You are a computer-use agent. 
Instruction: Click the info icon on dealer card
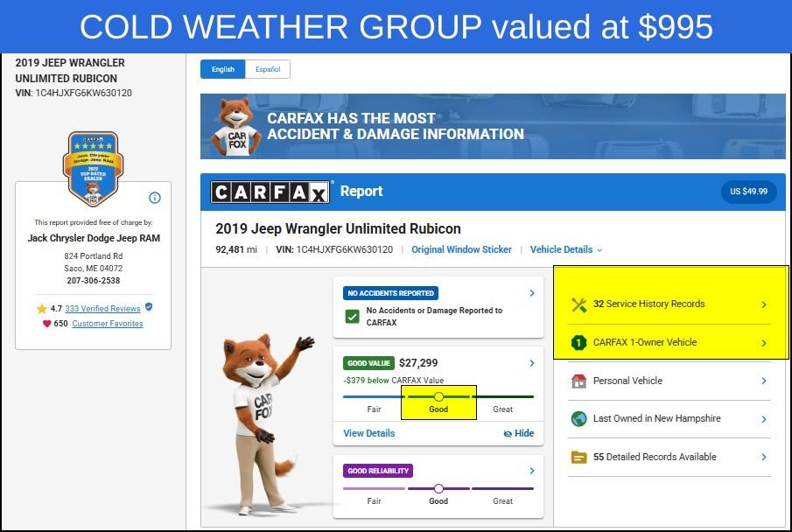coord(155,198)
